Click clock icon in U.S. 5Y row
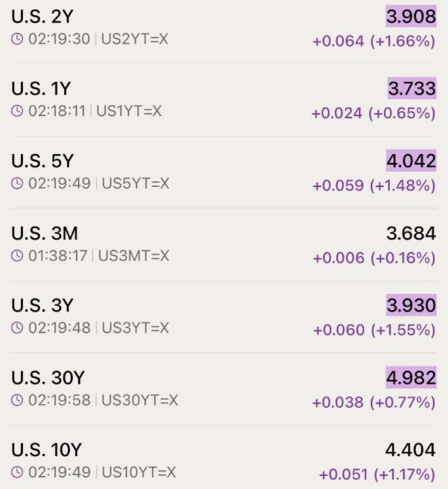The width and height of the screenshot is (448, 489). click(17, 183)
